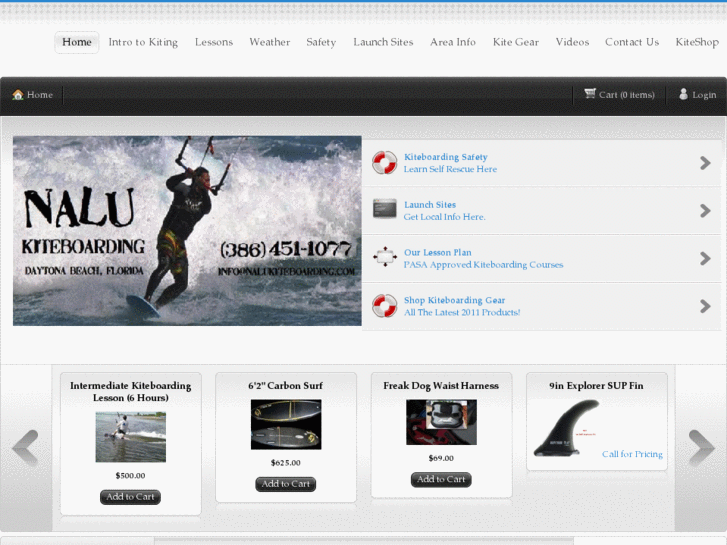Open the Freak Dog Waist Harness title
The width and height of the screenshot is (727, 545).
coord(441,385)
